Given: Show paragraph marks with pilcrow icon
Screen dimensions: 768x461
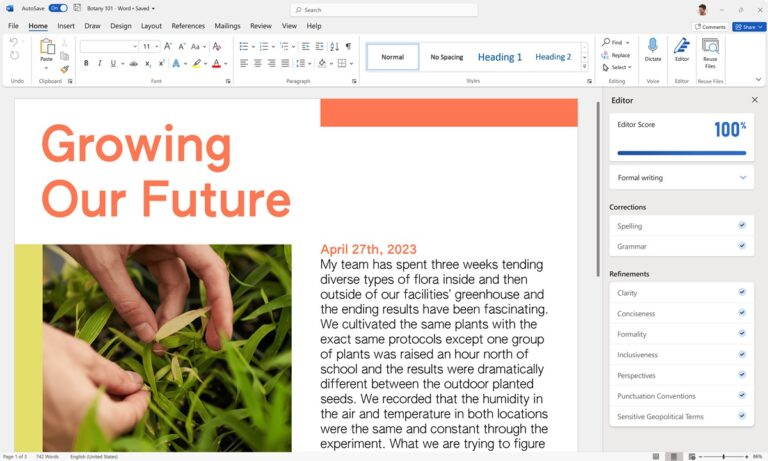Looking at the screenshot, I should (x=348, y=46).
